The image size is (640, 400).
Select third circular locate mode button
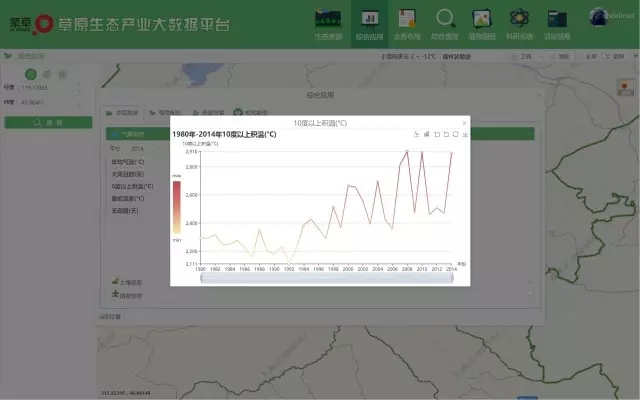tap(61, 74)
